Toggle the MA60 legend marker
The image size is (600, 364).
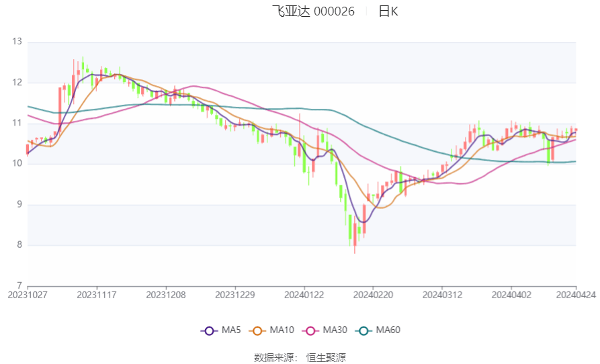363,330
